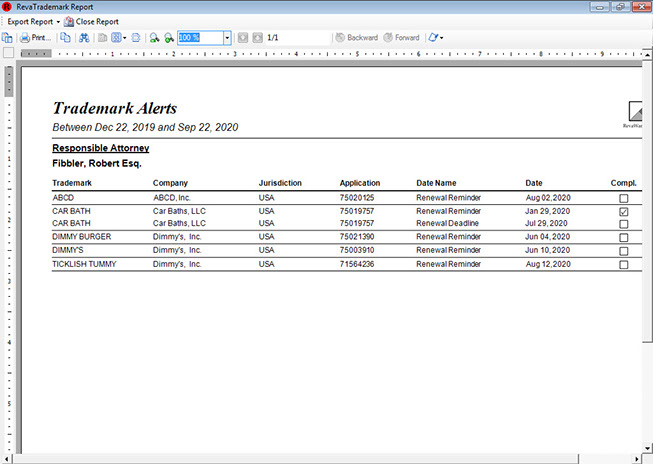Image resolution: width=653 pixels, height=464 pixels.
Task: Click the previous page arrow icon
Action: click(x=242, y=37)
